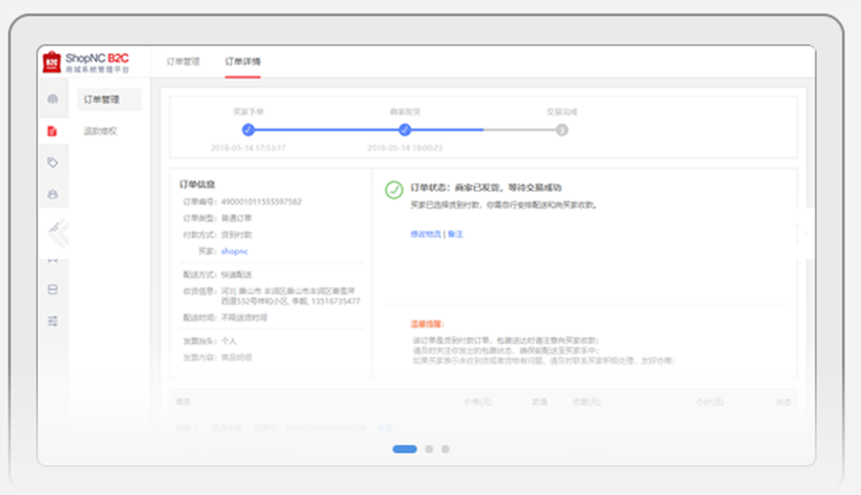Select the third carousel dot indicator

445,449
